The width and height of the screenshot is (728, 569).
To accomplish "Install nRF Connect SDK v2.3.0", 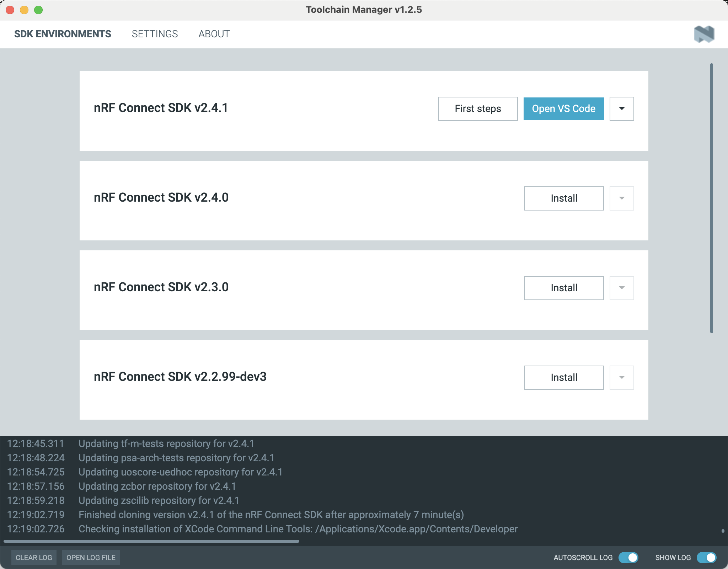I will (x=564, y=288).
